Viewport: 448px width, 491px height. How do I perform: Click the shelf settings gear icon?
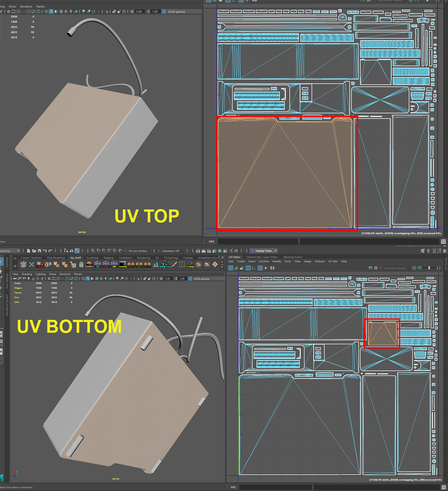tap(15, 266)
